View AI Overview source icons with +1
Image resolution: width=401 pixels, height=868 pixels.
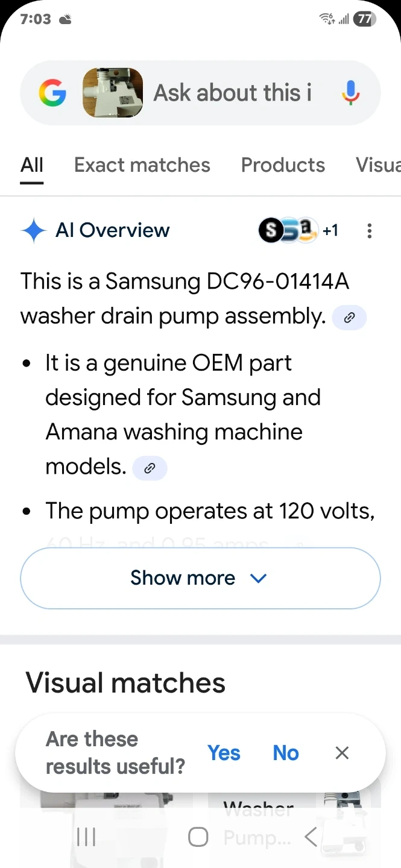point(298,230)
